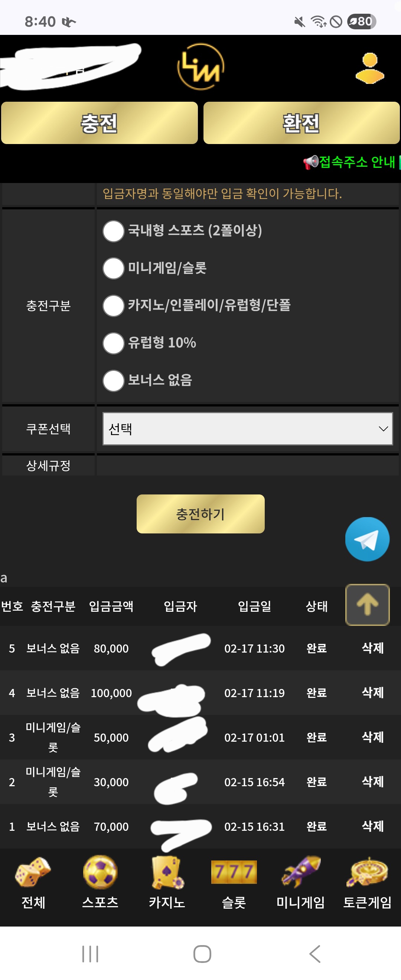Switch to the 환전 tab

click(x=301, y=123)
